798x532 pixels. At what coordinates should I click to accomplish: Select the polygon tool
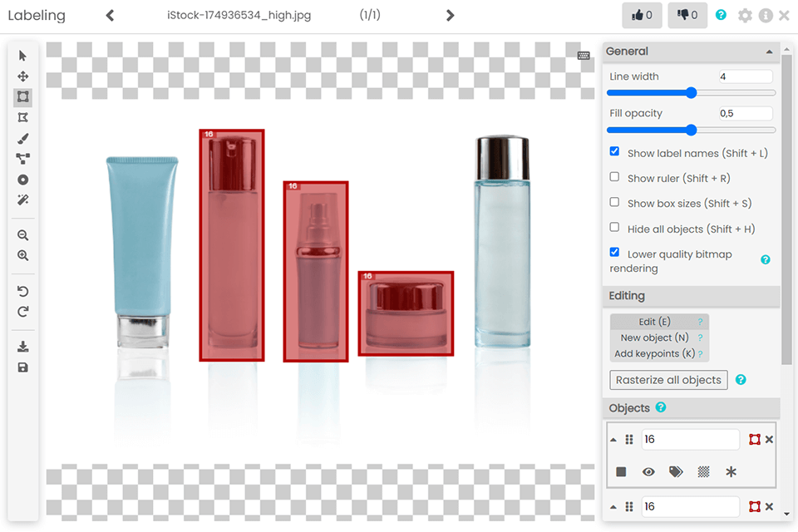[x=23, y=117]
